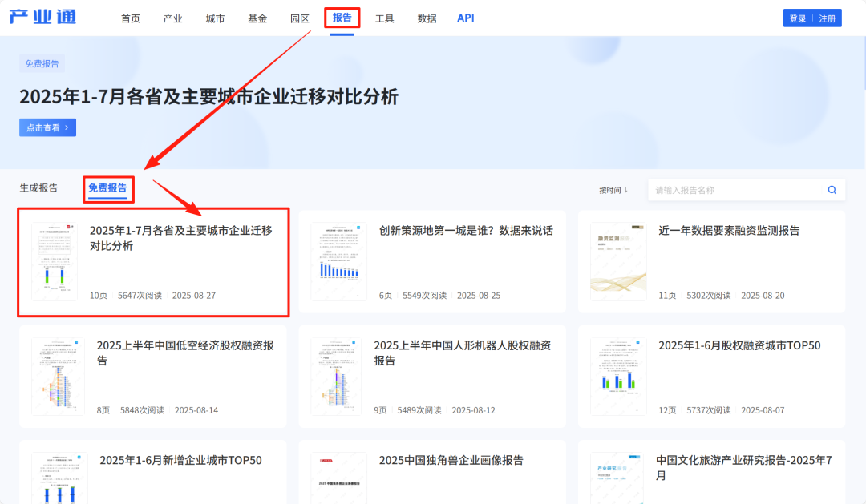Click the 5848次阅读 read count
866x504 pixels.
point(143,410)
